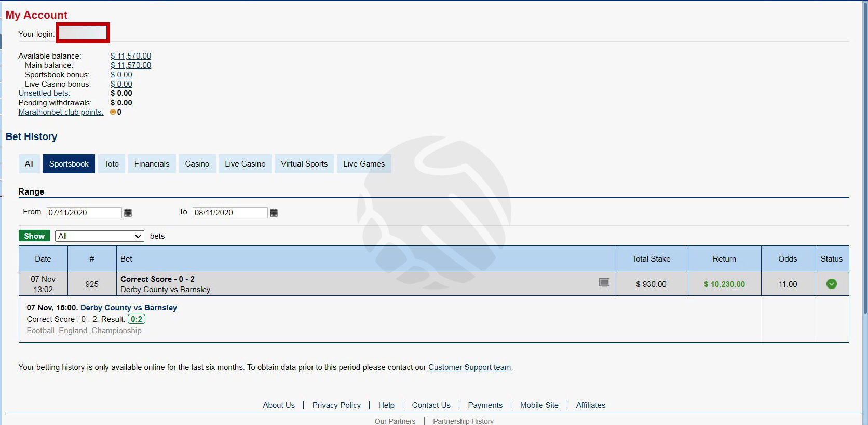The width and height of the screenshot is (868, 425).
Task: Open the Casino tab
Action: [197, 164]
